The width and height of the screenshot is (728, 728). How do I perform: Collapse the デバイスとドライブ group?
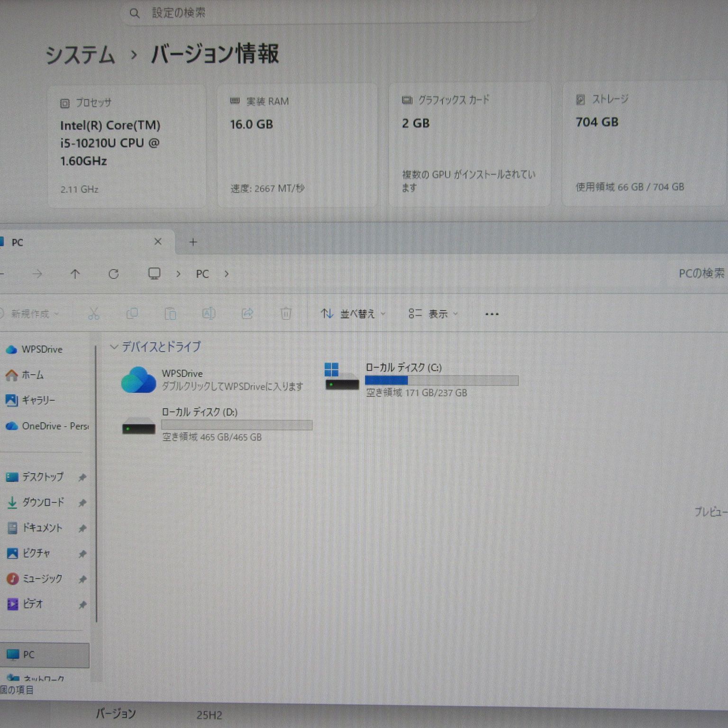tap(114, 347)
